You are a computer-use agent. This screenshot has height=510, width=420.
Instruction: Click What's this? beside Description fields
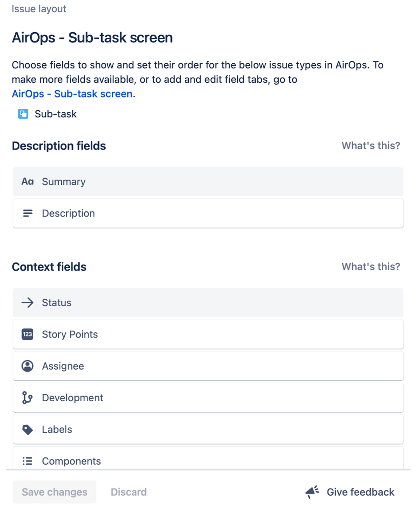pyautogui.click(x=370, y=145)
